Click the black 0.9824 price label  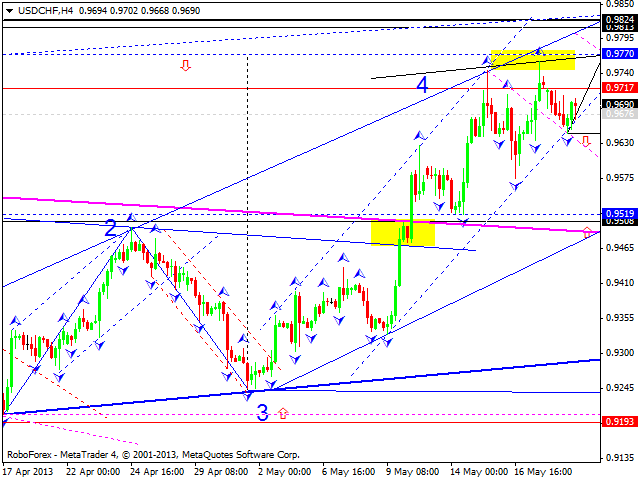(620, 19)
